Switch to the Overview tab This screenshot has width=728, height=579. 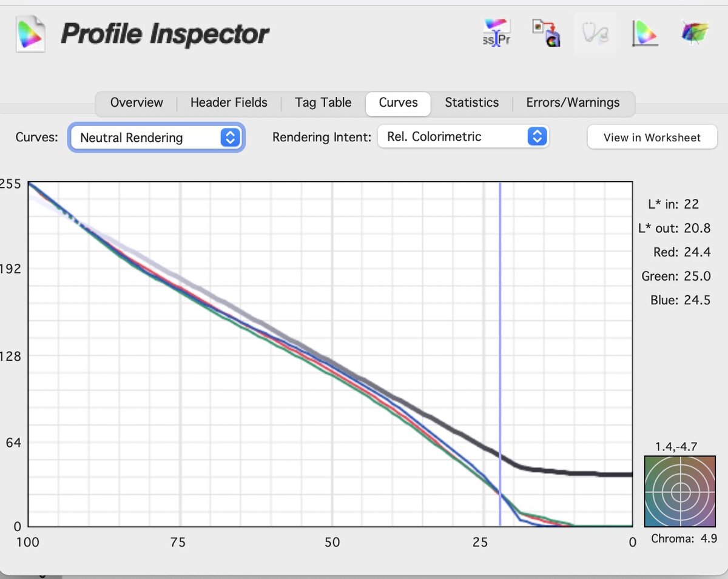[x=136, y=103]
